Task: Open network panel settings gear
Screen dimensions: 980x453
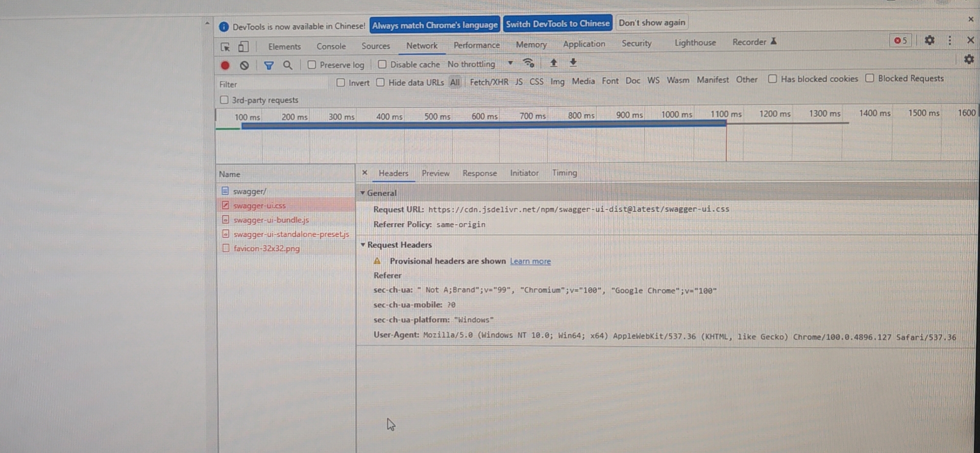Action: pyautogui.click(x=969, y=59)
